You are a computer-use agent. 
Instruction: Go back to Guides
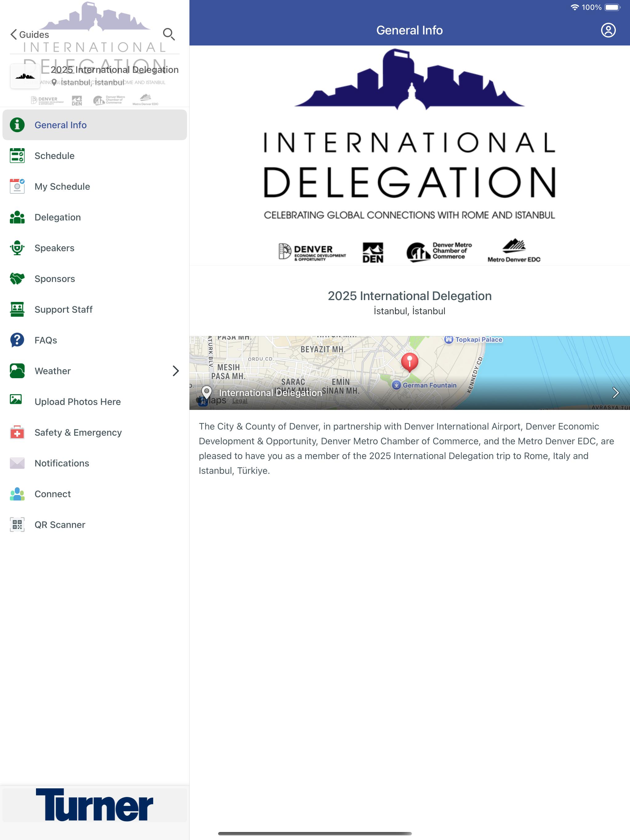[30, 34]
